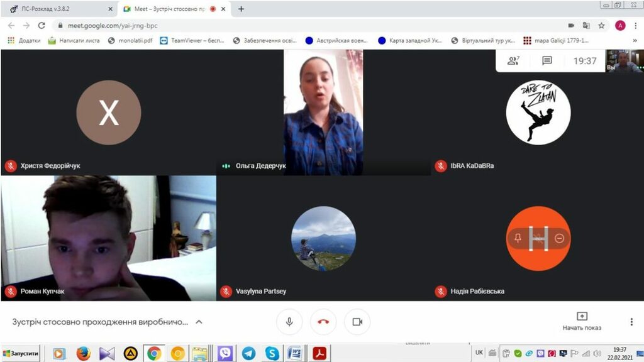Click the self-view video thumbnail
Viewport: 644px width, 362px height.
pyautogui.click(x=624, y=61)
